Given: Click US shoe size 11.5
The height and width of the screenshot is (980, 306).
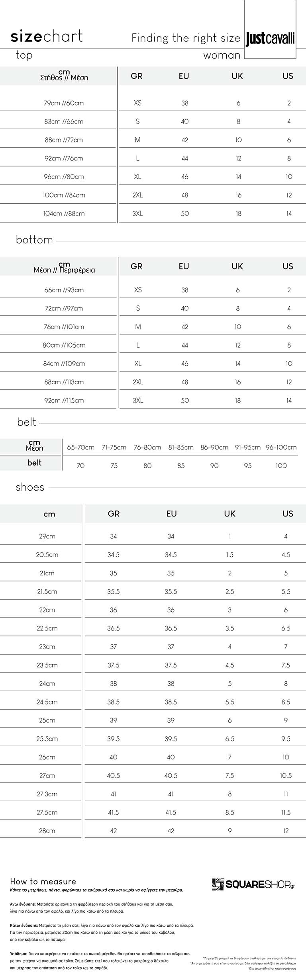Looking at the screenshot, I should [286, 812].
